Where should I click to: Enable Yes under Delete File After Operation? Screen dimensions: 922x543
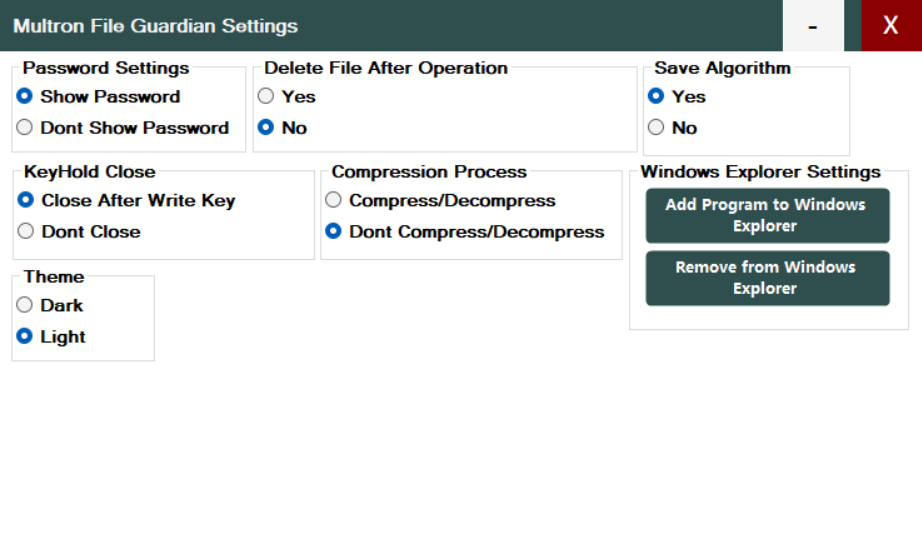[287, 96]
